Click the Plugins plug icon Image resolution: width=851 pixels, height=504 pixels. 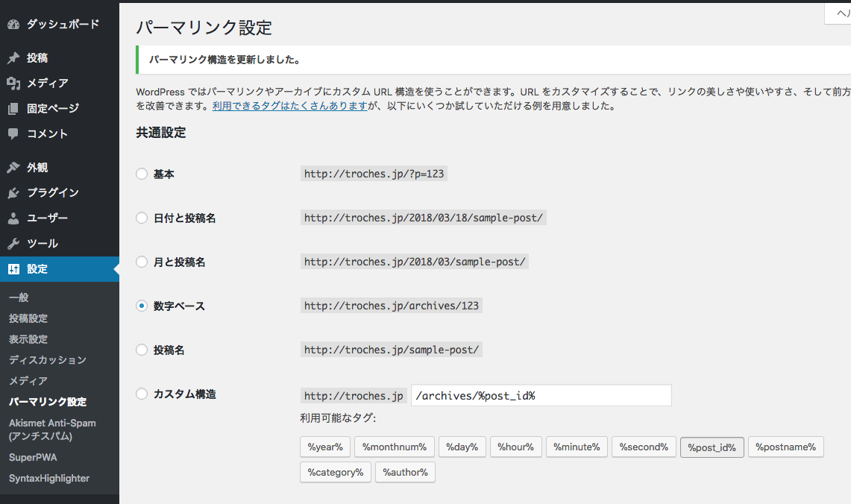(x=13, y=193)
